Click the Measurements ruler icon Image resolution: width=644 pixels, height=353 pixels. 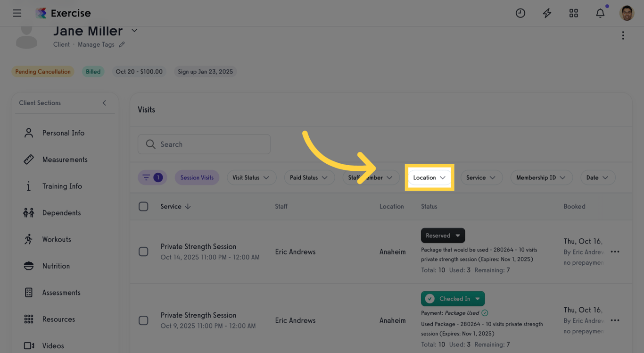tap(29, 160)
